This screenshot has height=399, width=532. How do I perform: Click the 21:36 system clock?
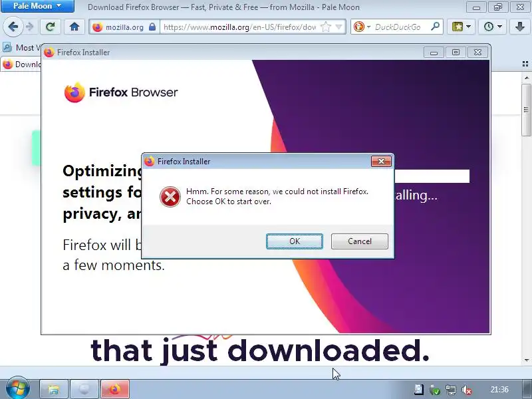(499, 390)
